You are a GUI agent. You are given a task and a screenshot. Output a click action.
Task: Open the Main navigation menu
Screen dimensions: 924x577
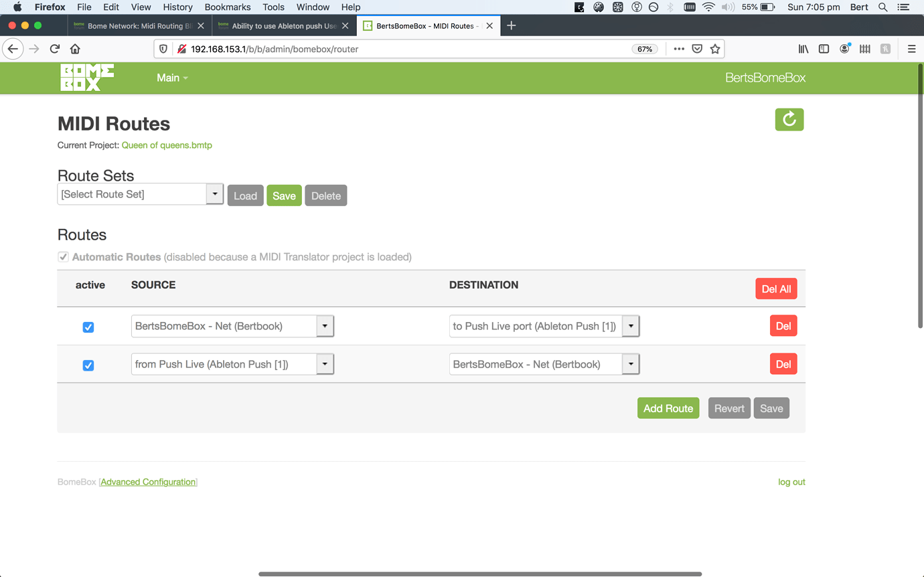pyautogui.click(x=172, y=78)
